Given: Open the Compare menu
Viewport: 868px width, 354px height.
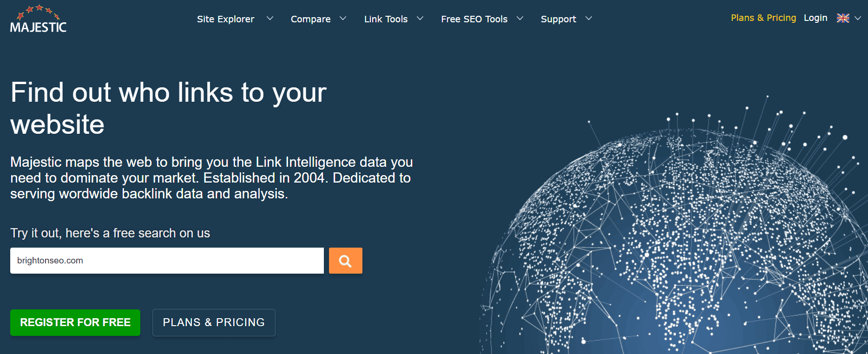Looking at the screenshot, I should [x=310, y=19].
